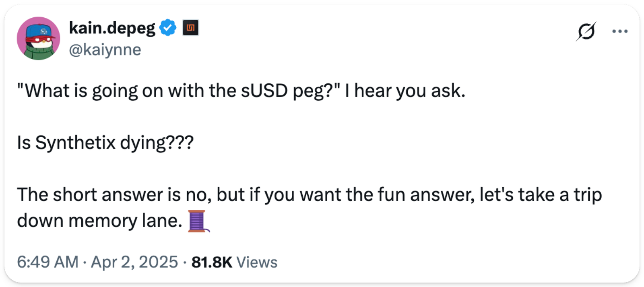Viewport: 644px width, 287px height.
Task: Click the 81.8K view count number
Action: click(x=212, y=262)
